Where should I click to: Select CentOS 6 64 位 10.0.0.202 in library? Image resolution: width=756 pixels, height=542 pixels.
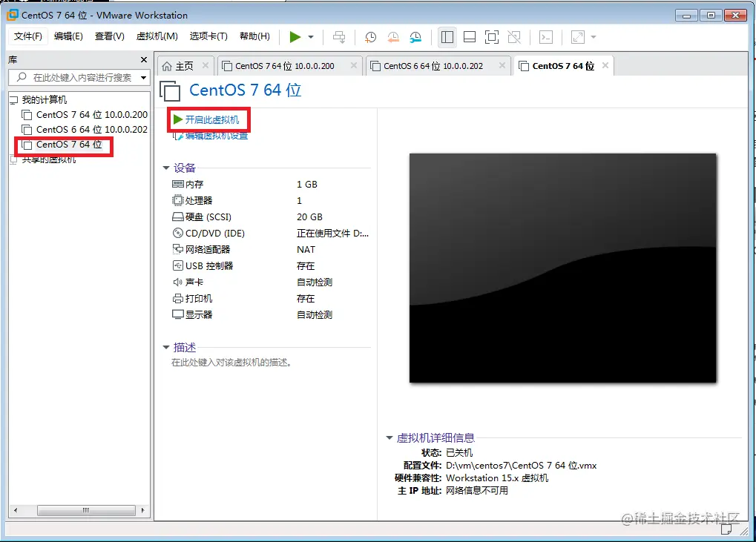pos(85,130)
